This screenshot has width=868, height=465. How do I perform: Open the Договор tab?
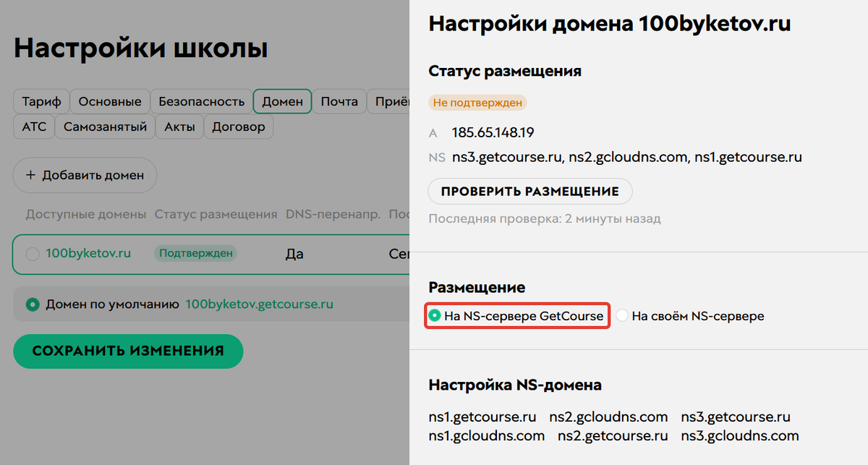click(239, 127)
